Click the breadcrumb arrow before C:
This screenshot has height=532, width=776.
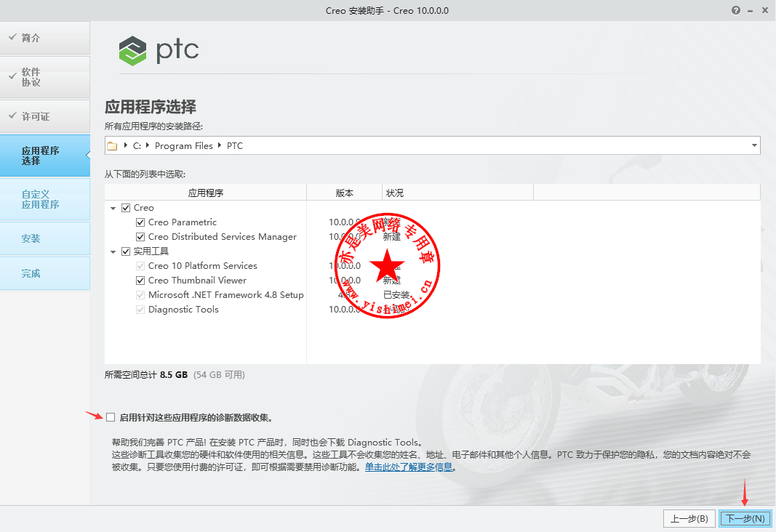[x=126, y=145]
